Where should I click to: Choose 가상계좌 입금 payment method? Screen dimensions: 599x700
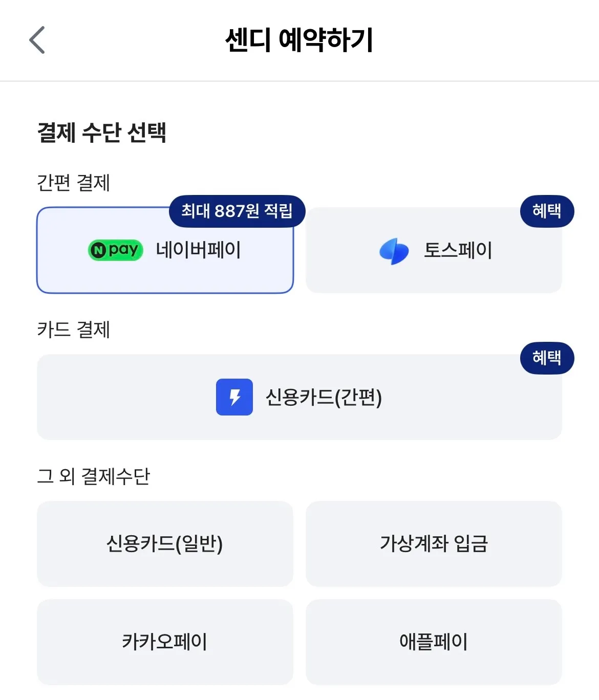(434, 544)
